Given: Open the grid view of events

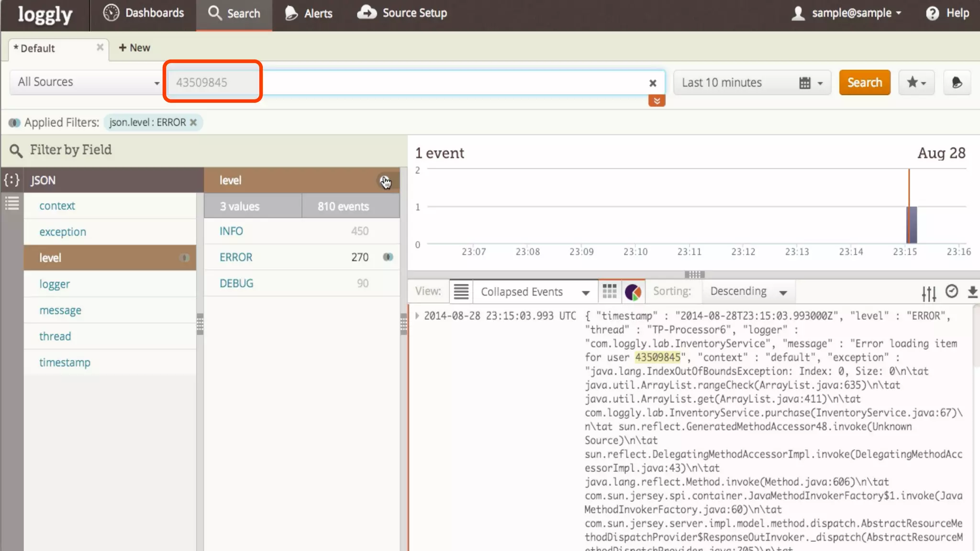Looking at the screenshot, I should click(609, 291).
